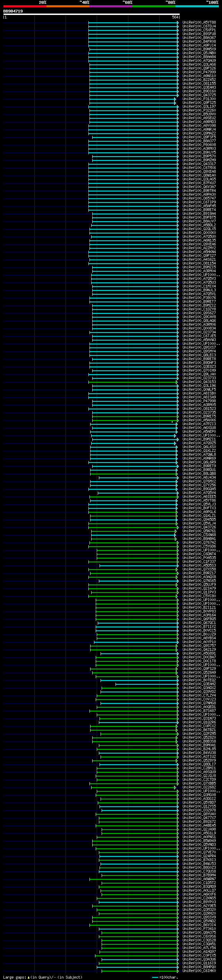Click the =100char. scale legend
This screenshot has width=222, height=980.
pos(165,977)
